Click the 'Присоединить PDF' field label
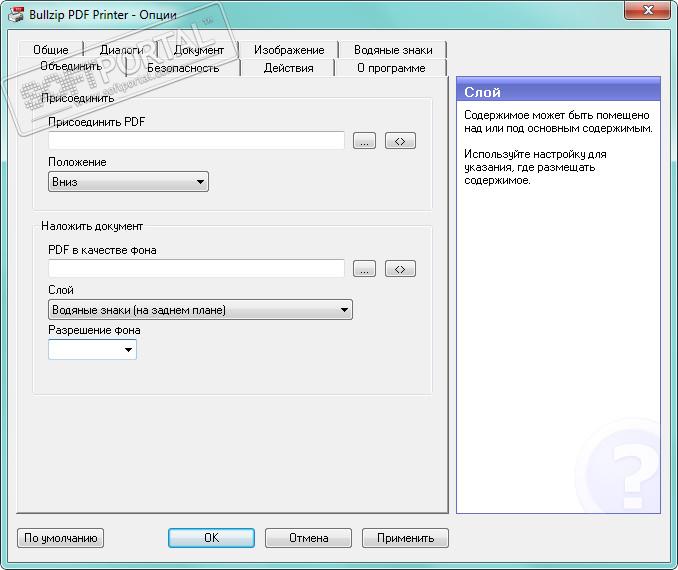This screenshot has height=570, width=678. [x=96, y=122]
